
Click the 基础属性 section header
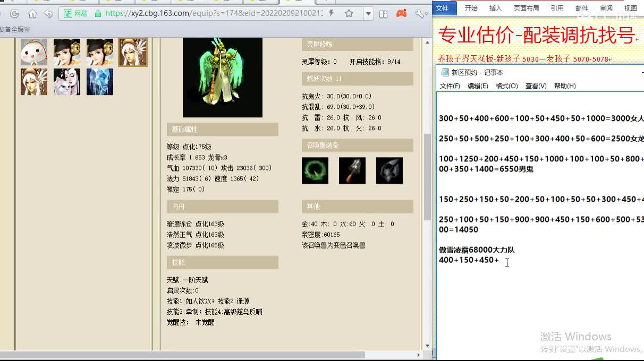coord(223,130)
